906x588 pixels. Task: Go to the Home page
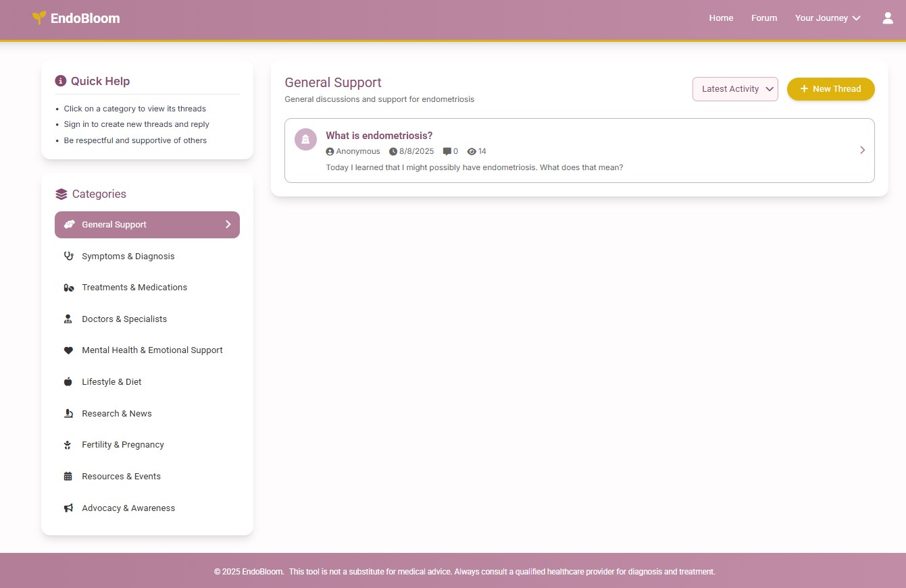point(721,18)
